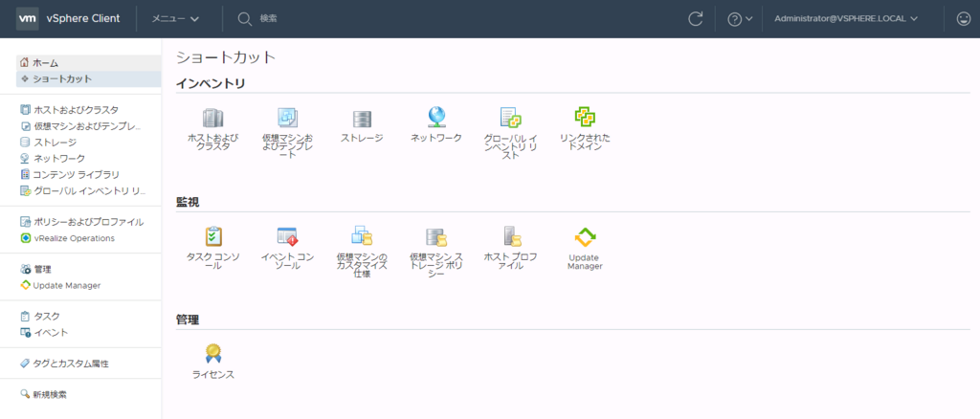The height and width of the screenshot is (419, 980).
Task: Focus the 検索 search field
Action: click(x=269, y=19)
